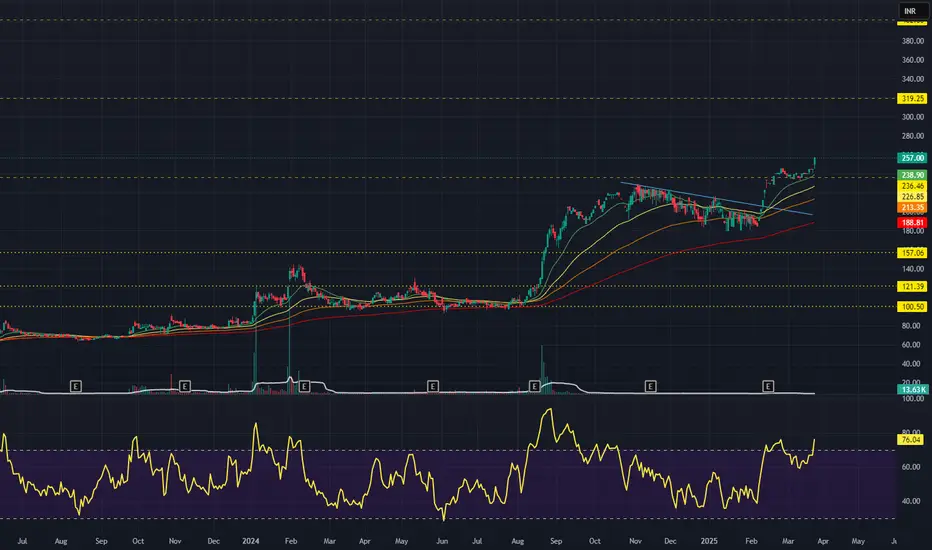This screenshot has height=550, width=932.
Task: Open the earnings marker near August 2023
Action: pyautogui.click(x=75, y=386)
